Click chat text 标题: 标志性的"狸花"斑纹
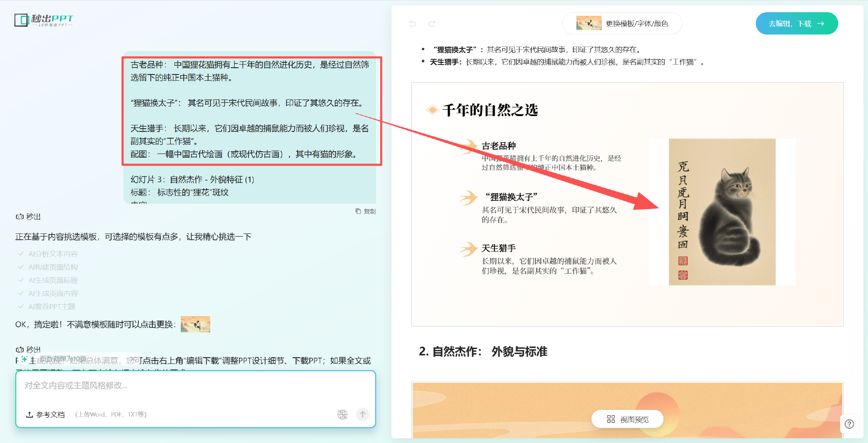Viewport: 868px width, 443px height. 179,192
